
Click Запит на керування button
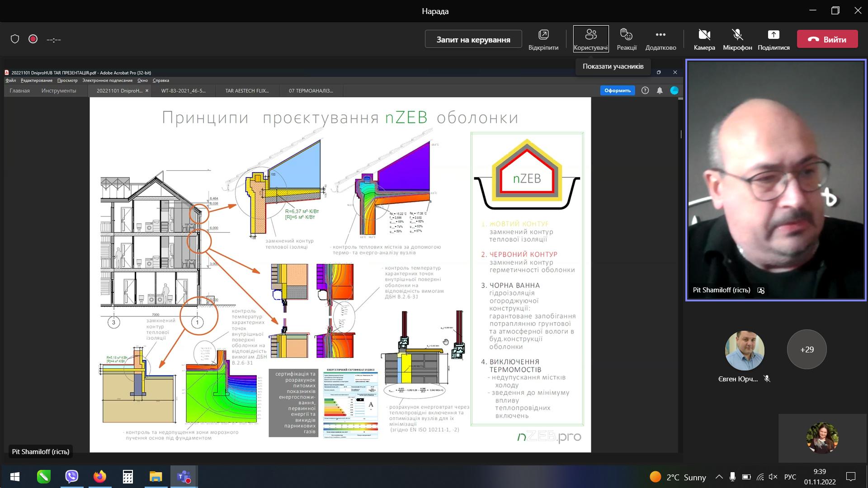coord(473,39)
